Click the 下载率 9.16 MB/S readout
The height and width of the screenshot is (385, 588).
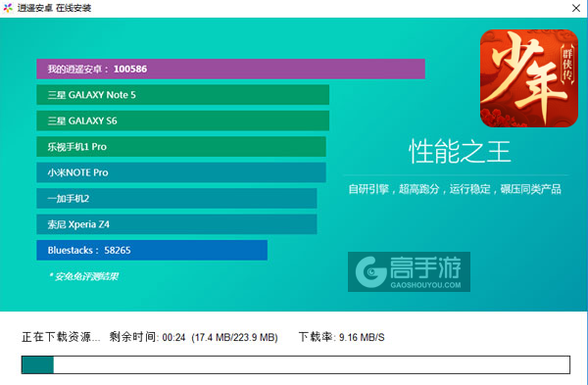[x=341, y=337]
